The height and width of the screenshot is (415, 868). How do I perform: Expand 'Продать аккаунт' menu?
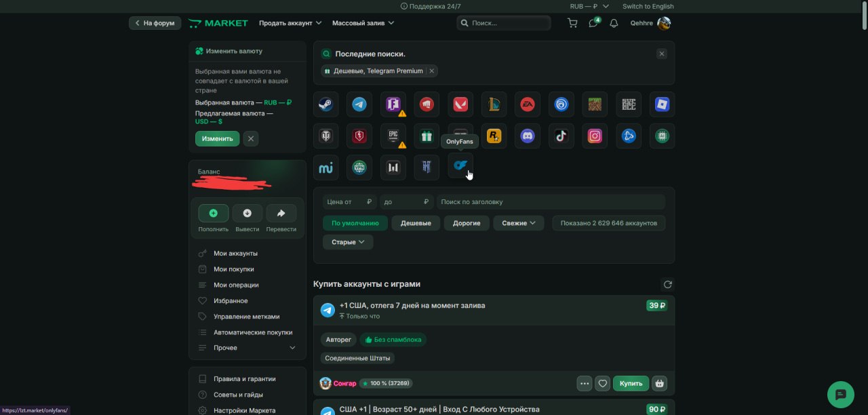290,23
